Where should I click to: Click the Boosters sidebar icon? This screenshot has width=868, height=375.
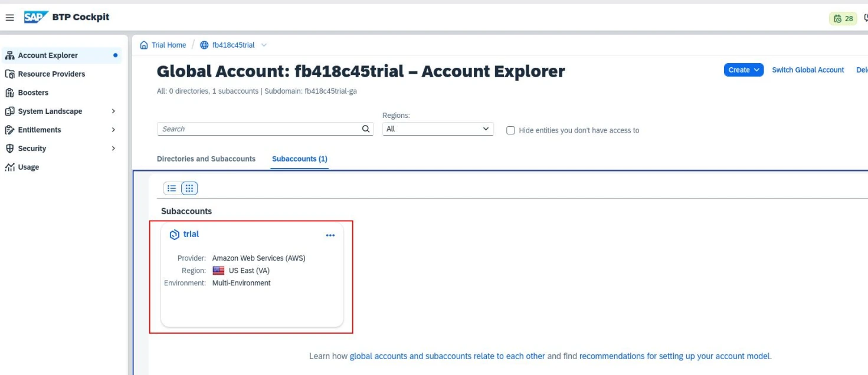(9, 93)
